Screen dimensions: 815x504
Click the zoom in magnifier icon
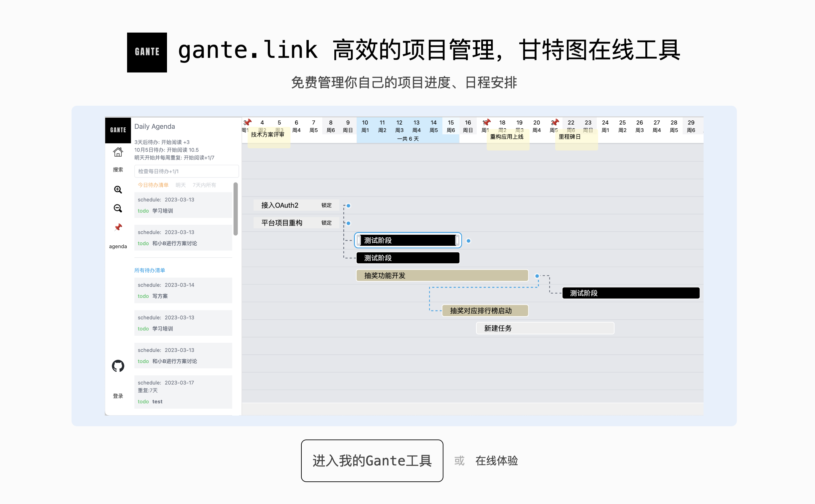[x=118, y=190]
